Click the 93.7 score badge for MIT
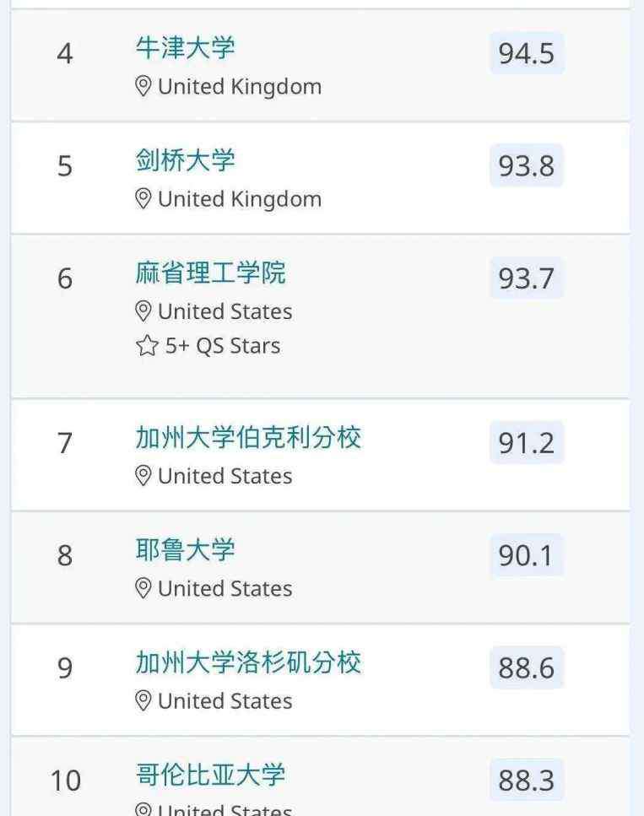The image size is (644, 816). click(527, 278)
